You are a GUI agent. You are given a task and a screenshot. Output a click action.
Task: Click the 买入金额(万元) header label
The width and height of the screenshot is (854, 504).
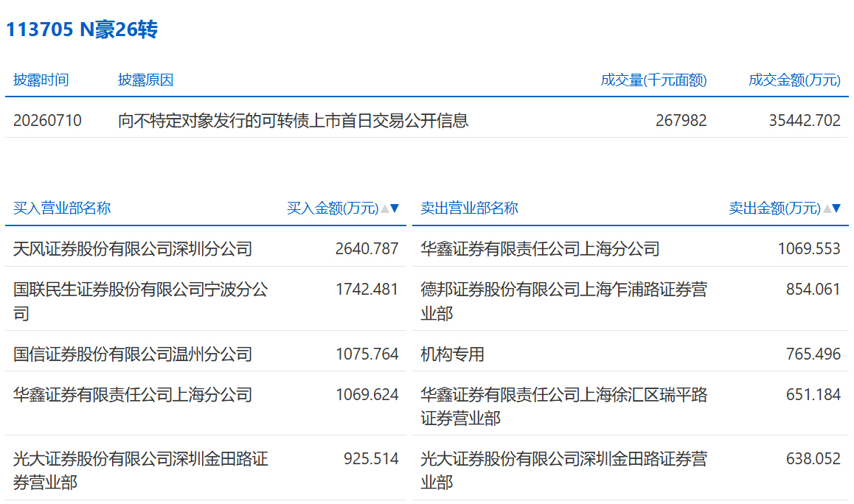point(332,208)
